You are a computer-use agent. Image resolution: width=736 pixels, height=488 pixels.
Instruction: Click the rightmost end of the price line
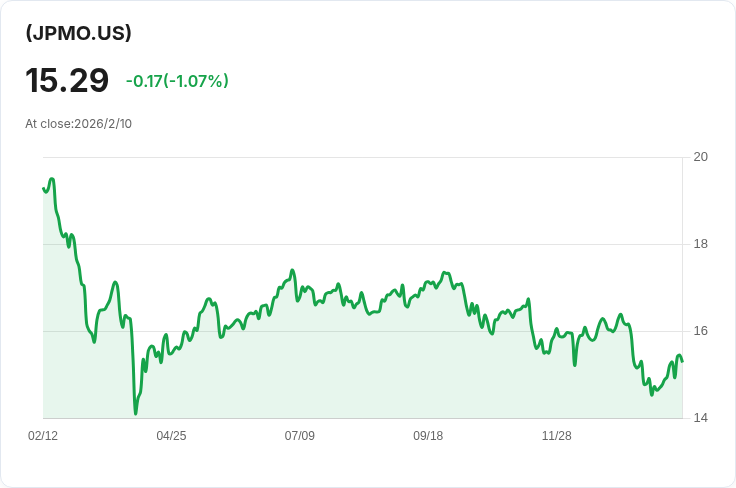tap(682, 361)
